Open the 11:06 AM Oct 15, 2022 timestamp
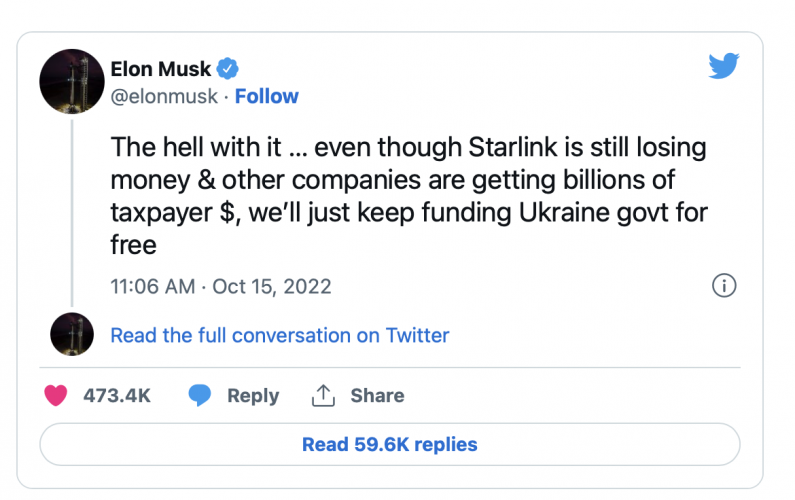The width and height of the screenshot is (795, 500). pyautogui.click(x=220, y=286)
